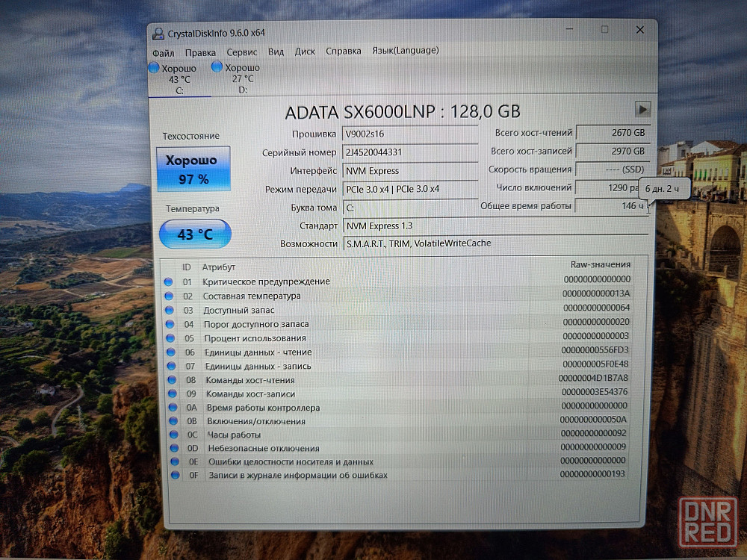The width and height of the screenshot is (747, 560).
Task: Click the blue status dot for drive D:
Action: [x=217, y=66]
